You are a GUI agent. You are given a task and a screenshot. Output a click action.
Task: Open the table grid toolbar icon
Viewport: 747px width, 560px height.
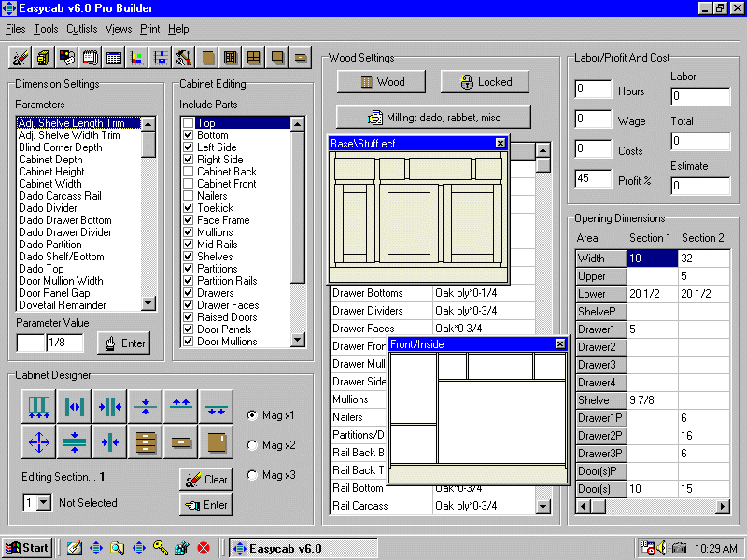113,58
